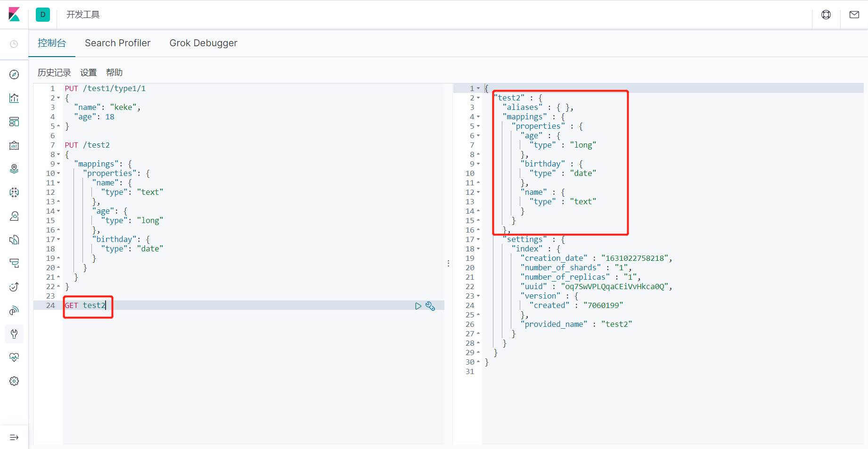868x449 pixels.
Task: Collapse response test2 fold at line 2
Action: click(478, 98)
